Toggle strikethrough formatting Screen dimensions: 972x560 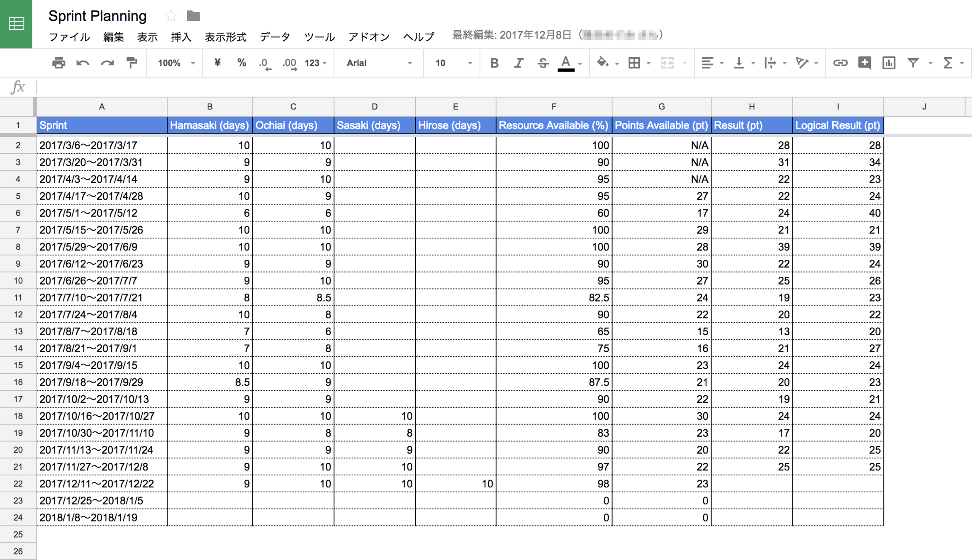542,63
